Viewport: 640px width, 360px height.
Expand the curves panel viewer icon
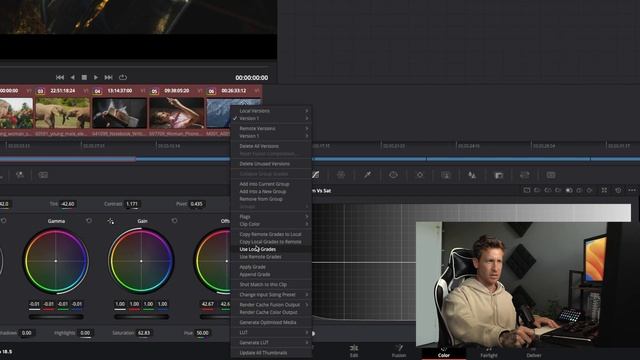(x=604, y=190)
